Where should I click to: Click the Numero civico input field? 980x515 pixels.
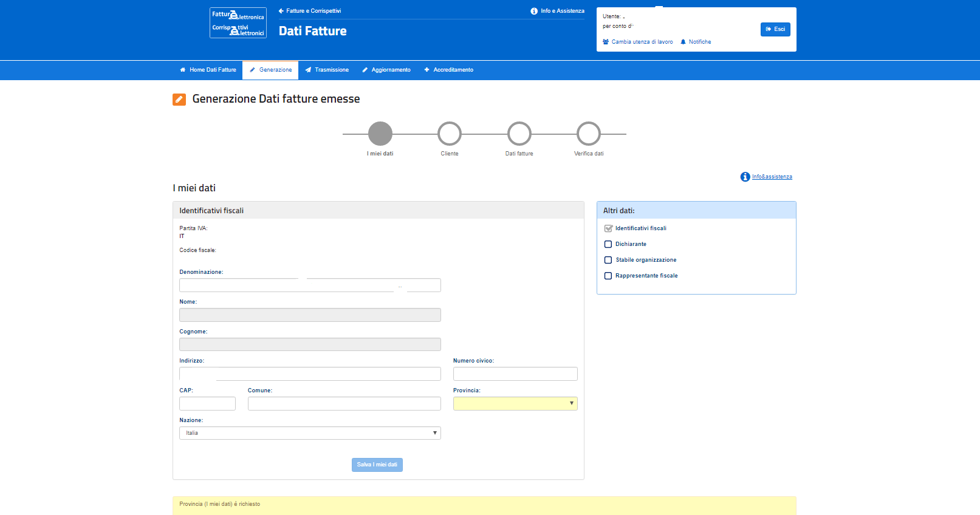click(x=515, y=373)
